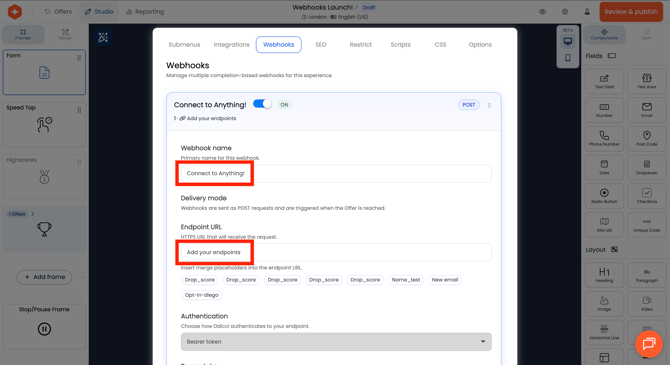Switch to Design panel tab
Viewport: 670px width, 365px height.
pos(65,34)
